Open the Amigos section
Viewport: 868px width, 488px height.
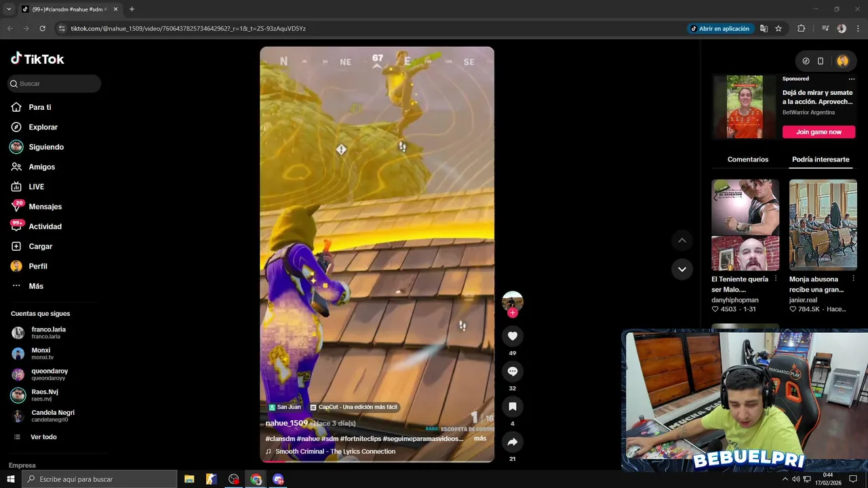[41, 167]
